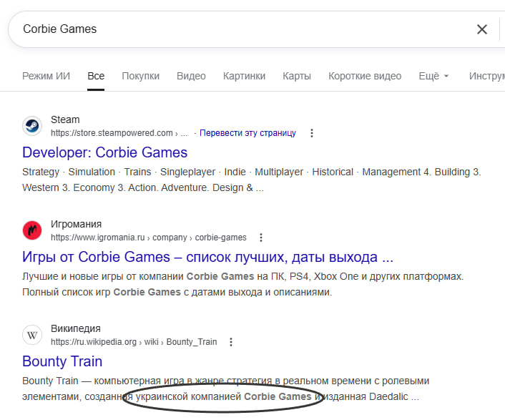Click the snippet beginning Bounty Train — компьютерная

[225, 389]
